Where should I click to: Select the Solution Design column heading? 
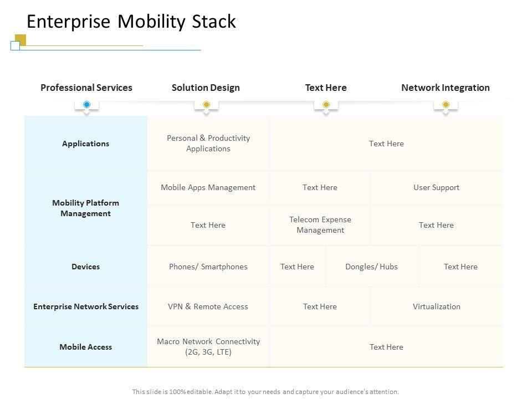[x=206, y=88]
